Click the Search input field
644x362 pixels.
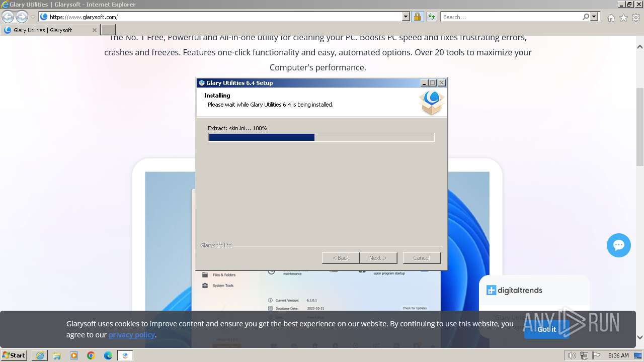[x=511, y=17]
